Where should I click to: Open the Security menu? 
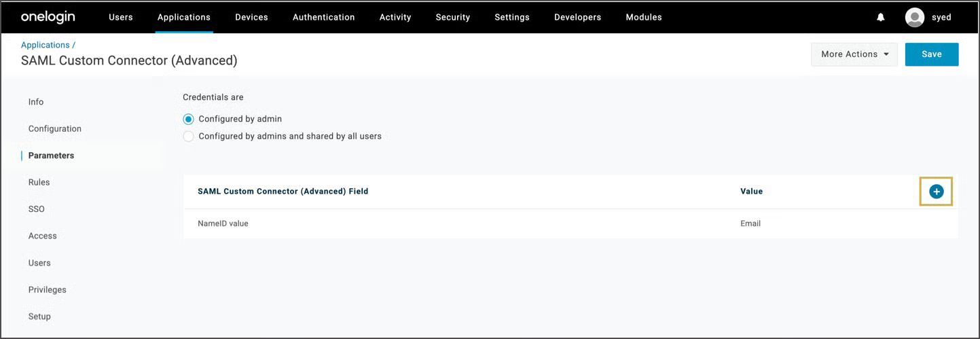pos(453,17)
